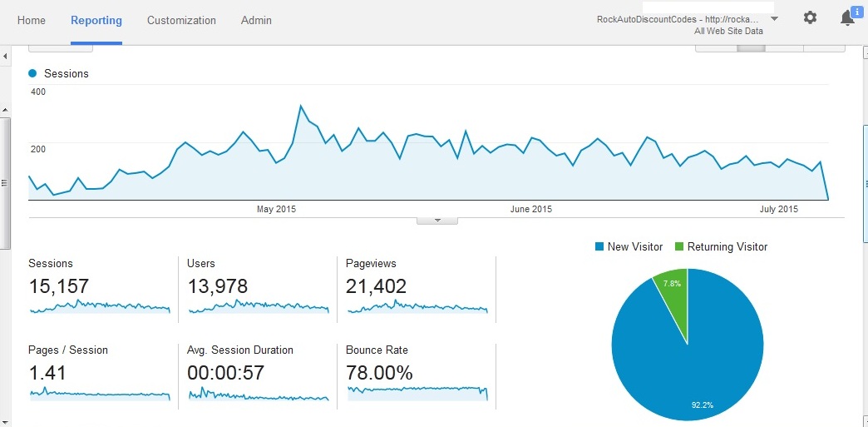Click the left sidebar resize grip handle
The width and height of the screenshot is (868, 427).
(x=4, y=183)
